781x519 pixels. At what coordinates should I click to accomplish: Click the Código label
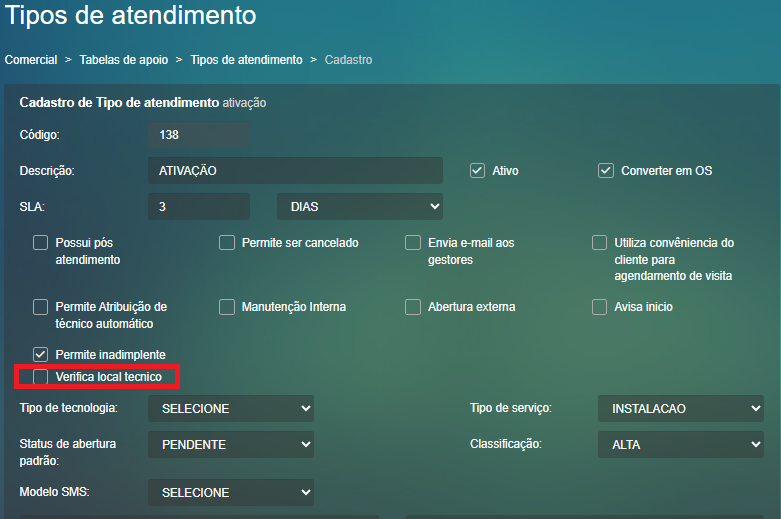(39, 135)
